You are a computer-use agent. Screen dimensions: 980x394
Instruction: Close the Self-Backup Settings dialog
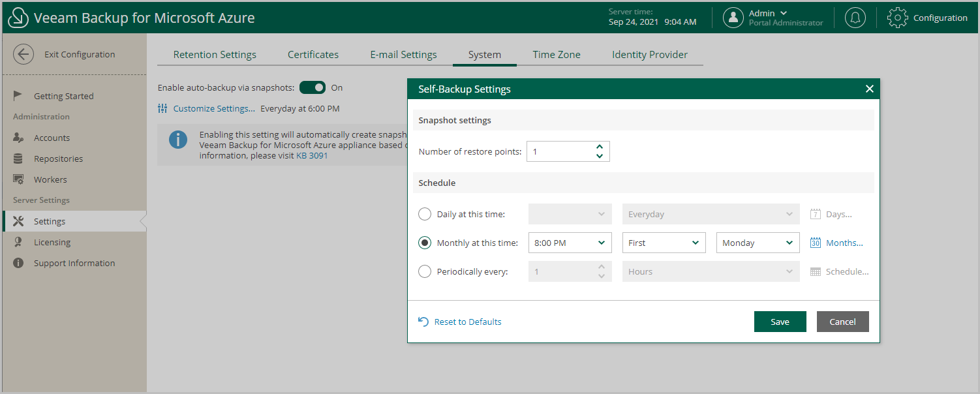[869, 89]
